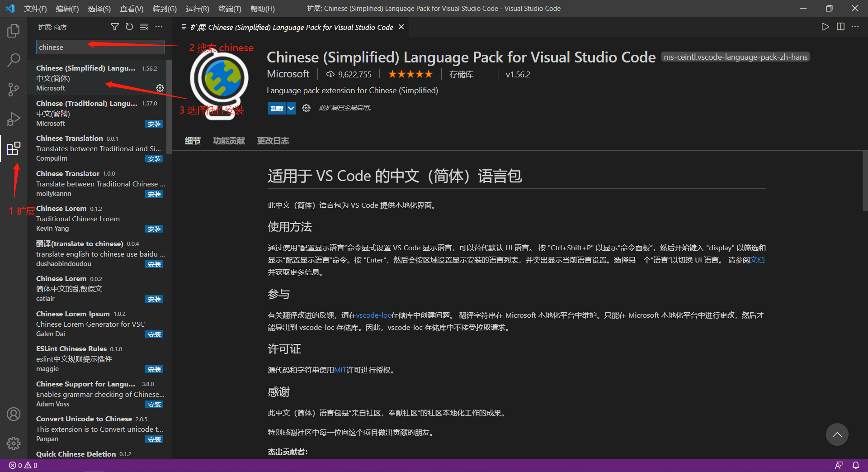The image size is (868, 472).
Task: Click the MIT license link
Action: [340, 370]
